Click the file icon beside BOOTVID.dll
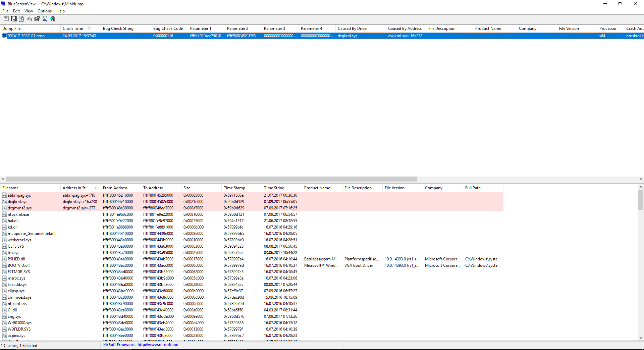The image size is (644, 350). click(x=4, y=265)
